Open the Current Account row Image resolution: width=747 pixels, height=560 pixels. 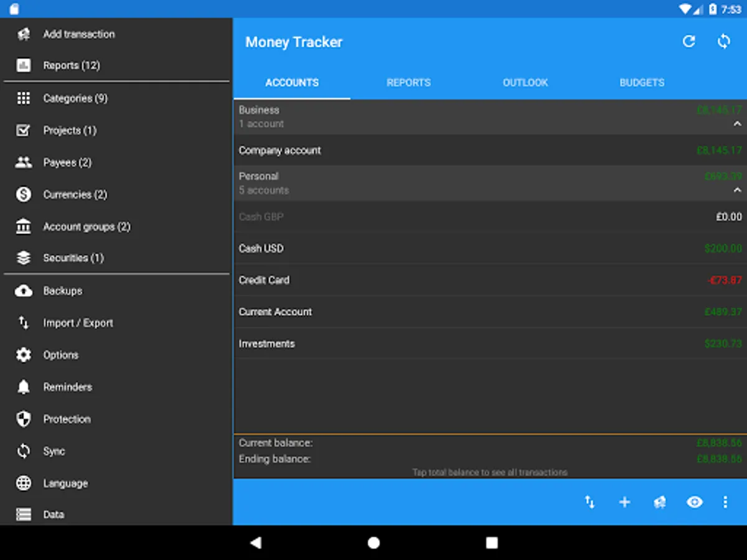(x=491, y=312)
